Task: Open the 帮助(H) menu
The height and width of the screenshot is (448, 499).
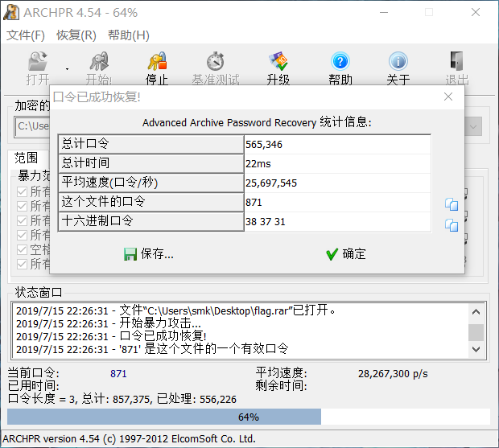Action: pyautogui.click(x=129, y=35)
